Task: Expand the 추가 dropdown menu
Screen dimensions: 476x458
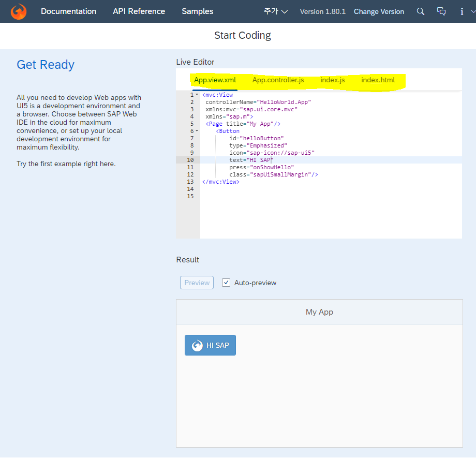Action: pyautogui.click(x=276, y=11)
